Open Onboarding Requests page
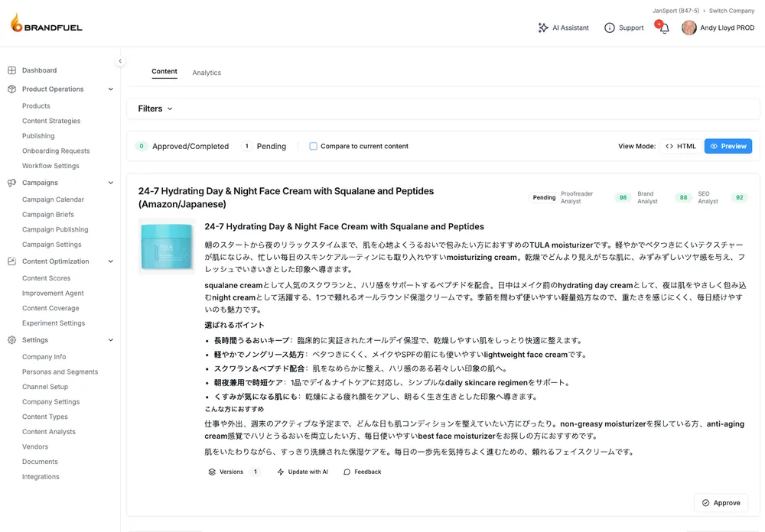Viewport: 765px width, 532px height. click(56, 151)
